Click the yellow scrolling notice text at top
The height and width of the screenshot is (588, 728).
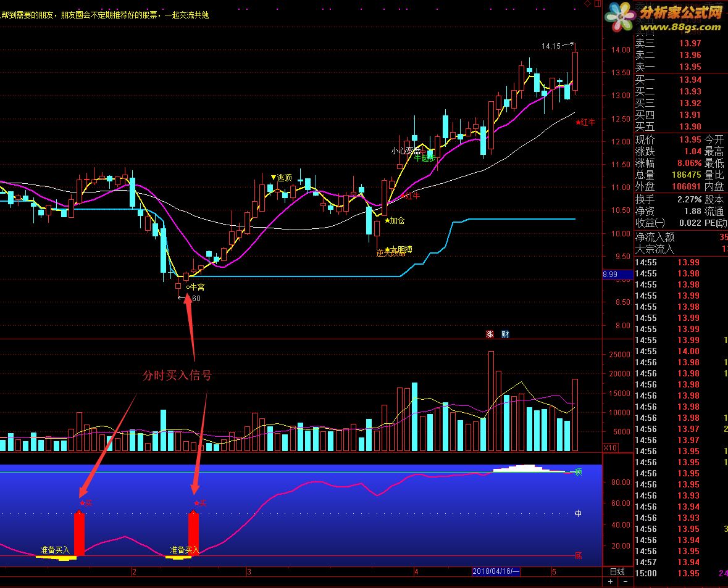click(104, 15)
